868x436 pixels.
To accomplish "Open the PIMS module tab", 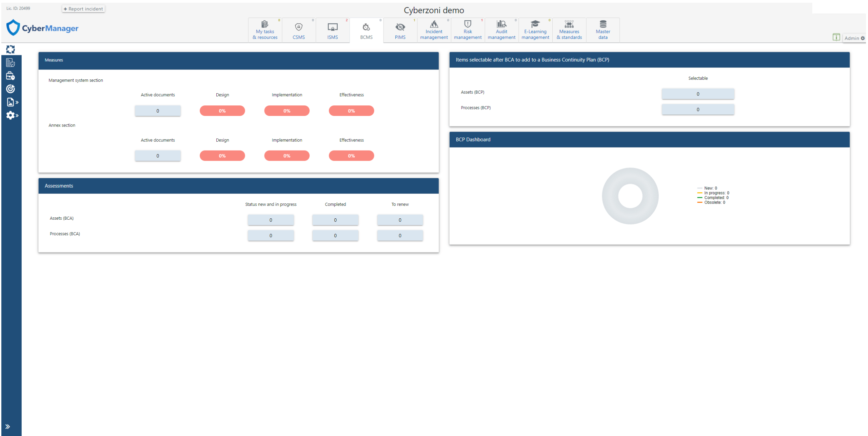I will (400, 30).
